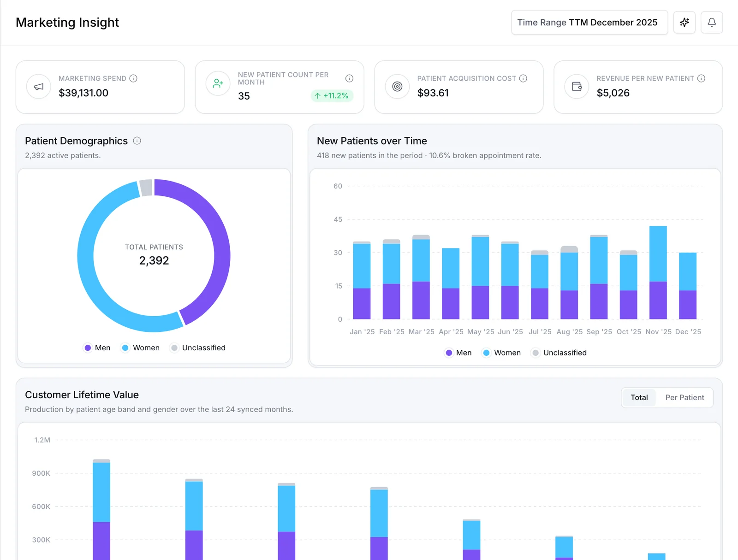738x560 pixels.
Task: Click the info icon next to Patient Demographics
Action: click(x=137, y=141)
